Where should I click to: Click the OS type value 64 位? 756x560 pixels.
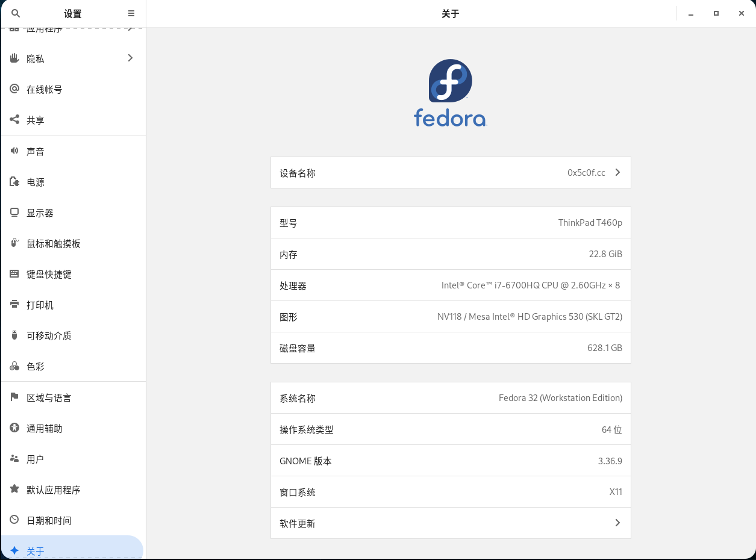(x=612, y=429)
